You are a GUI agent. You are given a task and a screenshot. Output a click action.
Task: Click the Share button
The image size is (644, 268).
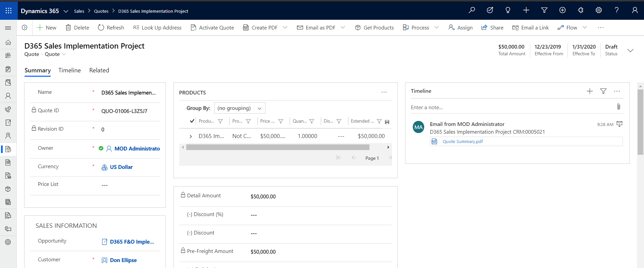tap(492, 27)
